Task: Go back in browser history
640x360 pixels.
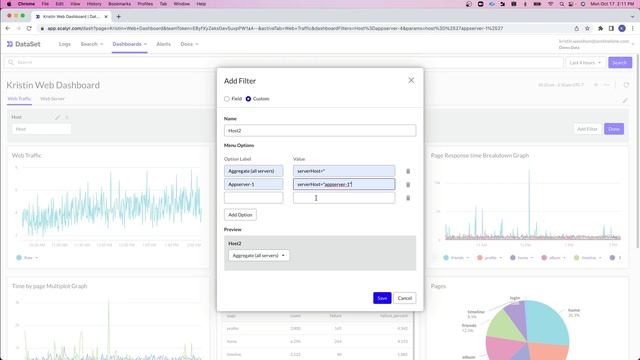Action: pyautogui.click(x=8, y=28)
